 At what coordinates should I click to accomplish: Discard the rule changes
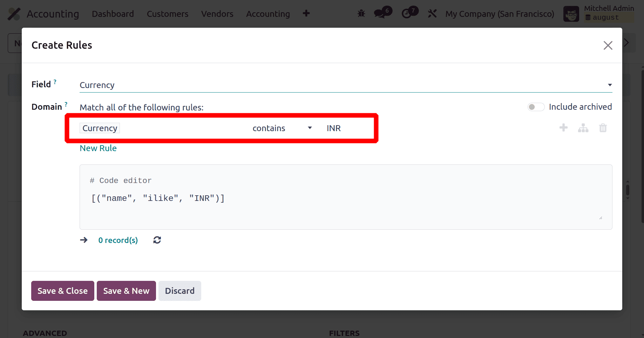[180, 291]
